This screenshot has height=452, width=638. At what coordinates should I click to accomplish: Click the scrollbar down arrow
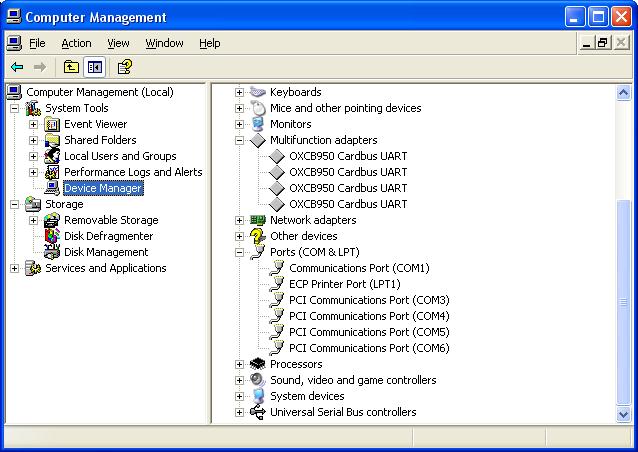(x=623, y=414)
